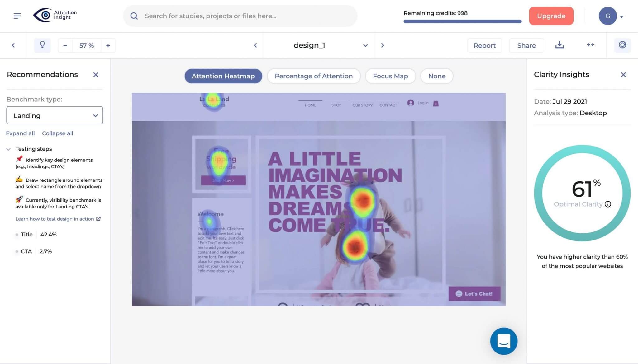
Task: Toggle the Percentage of Attention view
Action: pos(313,76)
